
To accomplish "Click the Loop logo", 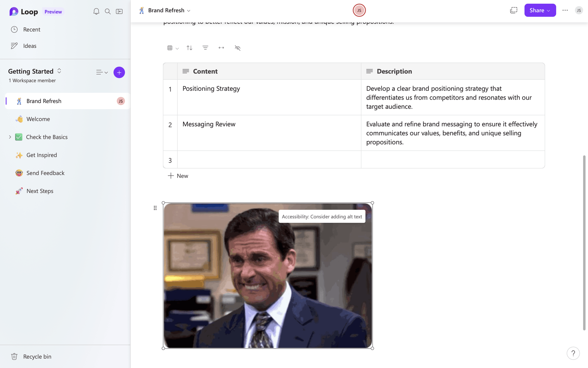I will coord(14,12).
